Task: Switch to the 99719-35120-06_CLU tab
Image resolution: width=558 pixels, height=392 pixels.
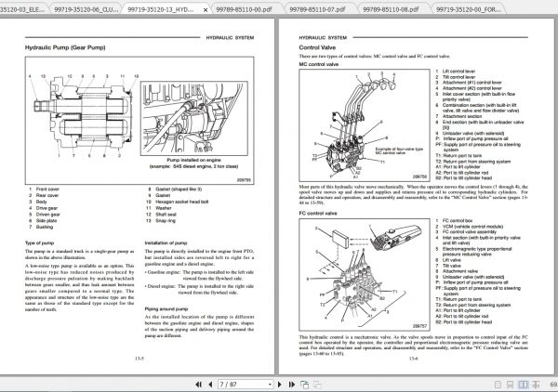Action: (x=86, y=9)
